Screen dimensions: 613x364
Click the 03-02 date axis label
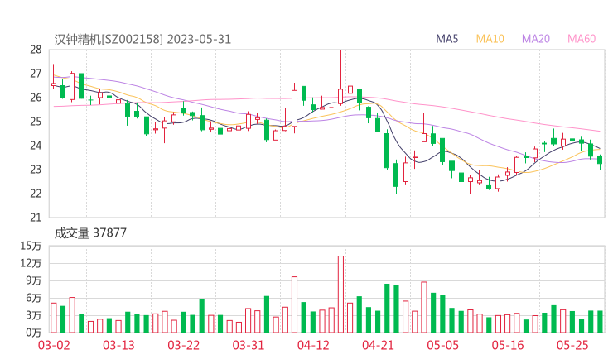54,345
